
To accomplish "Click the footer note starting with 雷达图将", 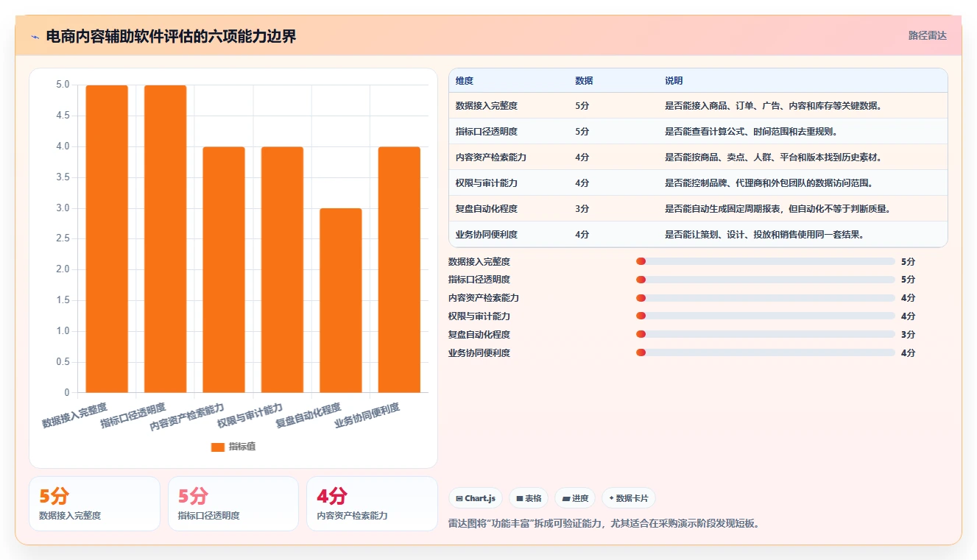I will (604, 524).
